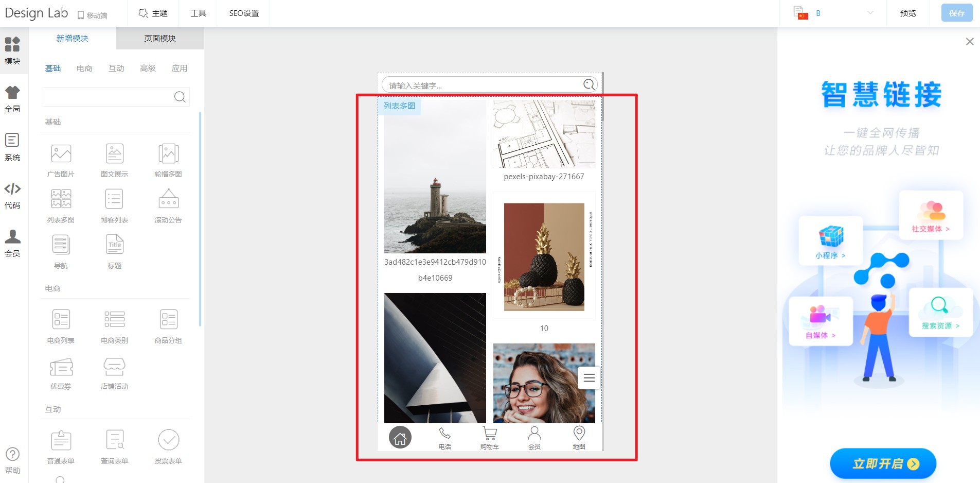
Task: Select the 应用 category tab
Action: [x=180, y=68]
